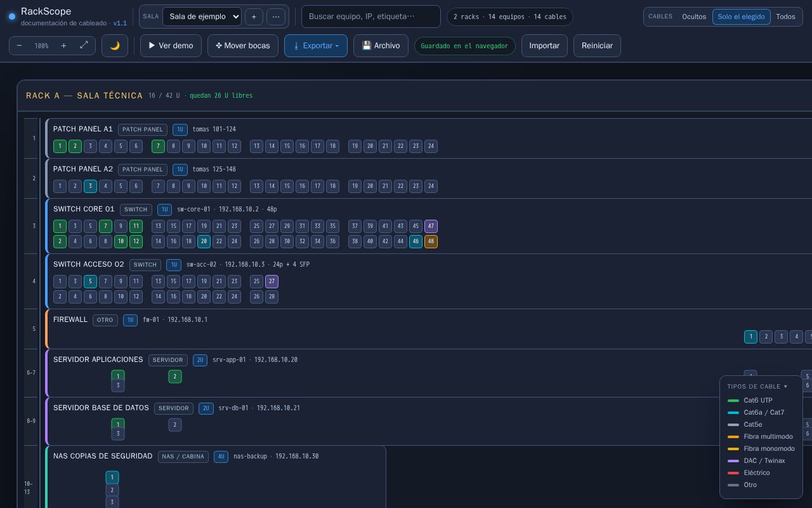
Task: Select port 1 on Firewall
Action: [x=750, y=337]
